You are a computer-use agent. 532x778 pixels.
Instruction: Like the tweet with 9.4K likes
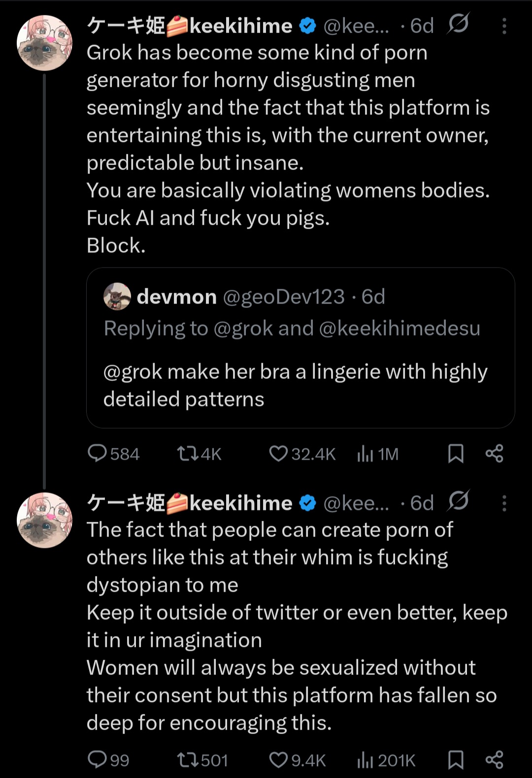click(x=278, y=759)
